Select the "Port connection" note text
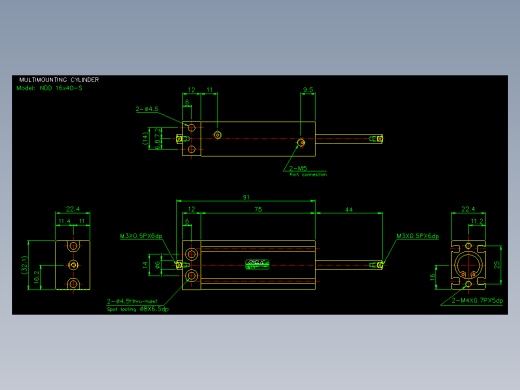The image size is (520, 390). 308,174
